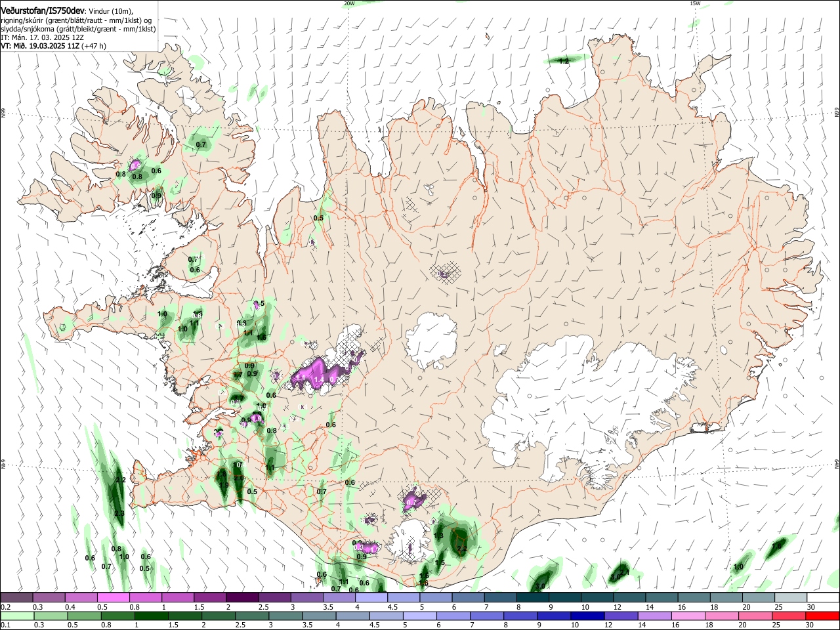Click the 'slydda/snjókoma' legend description line

pyautogui.click(x=78, y=29)
